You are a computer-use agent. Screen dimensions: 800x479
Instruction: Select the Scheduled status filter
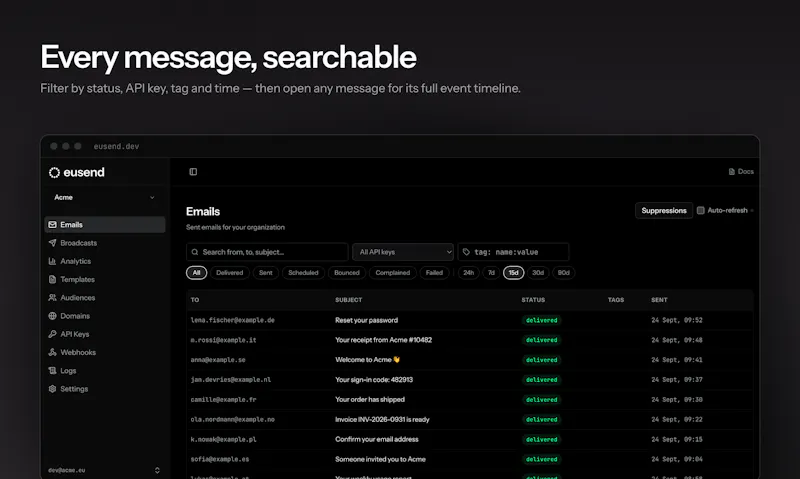point(303,273)
